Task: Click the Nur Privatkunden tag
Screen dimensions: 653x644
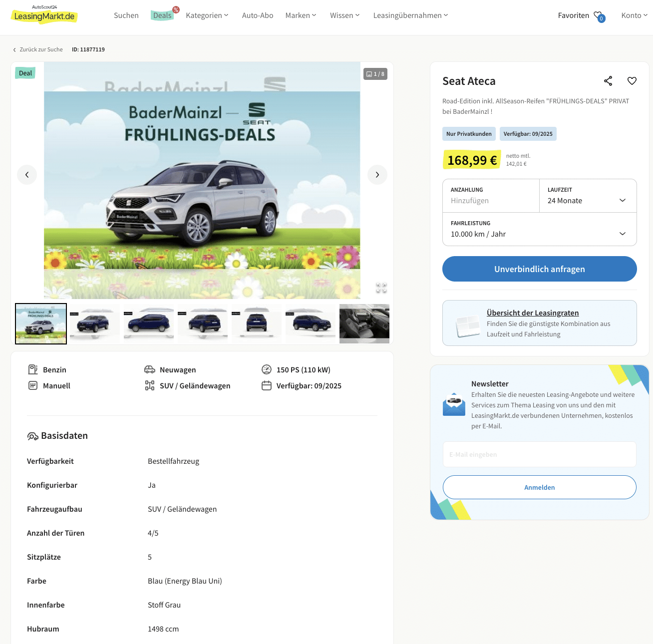Action: (x=469, y=134)
